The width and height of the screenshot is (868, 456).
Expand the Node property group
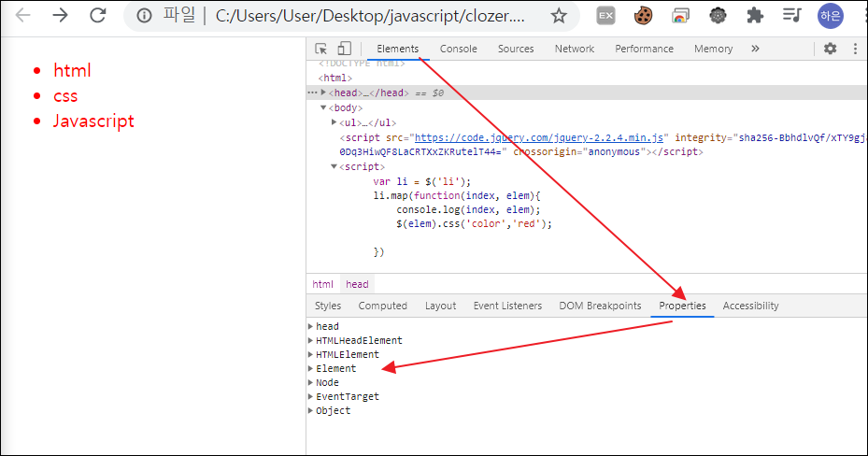tap(311, 382)
